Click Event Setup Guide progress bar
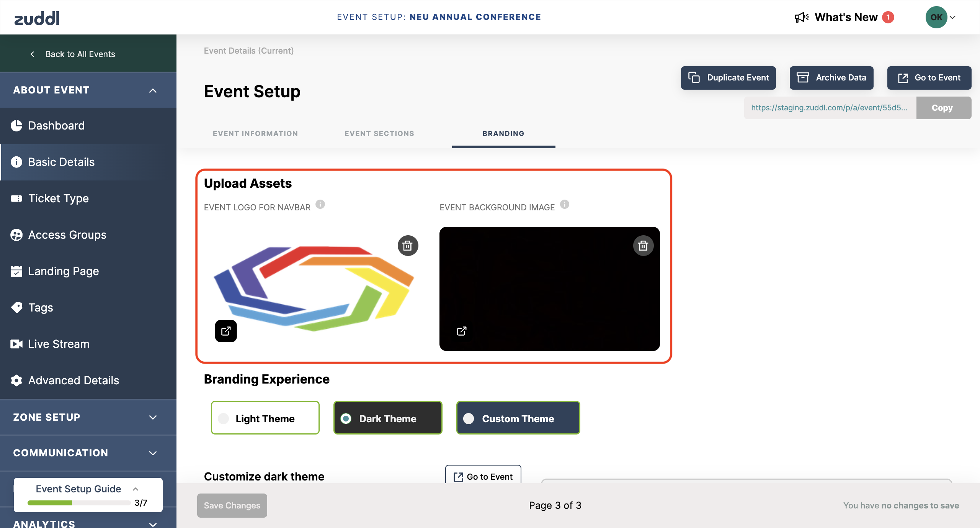980x528 pixels. coord(79,503)
